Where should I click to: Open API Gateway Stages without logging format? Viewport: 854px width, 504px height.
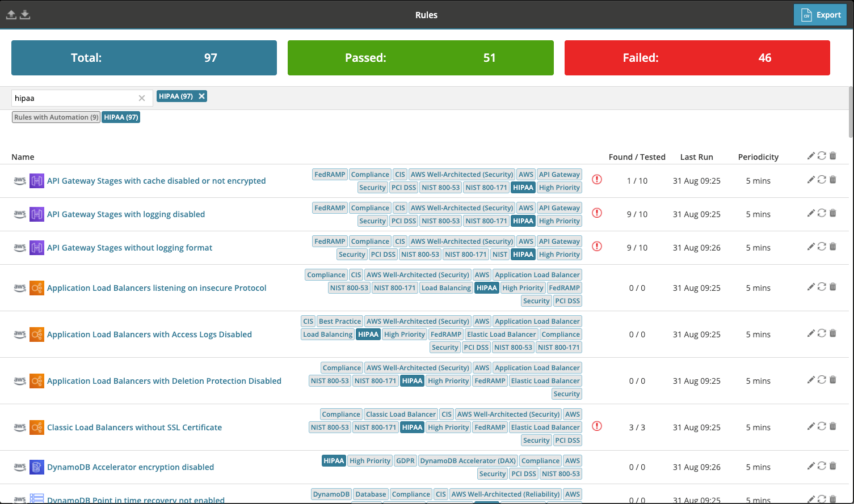tap(130, 248)
